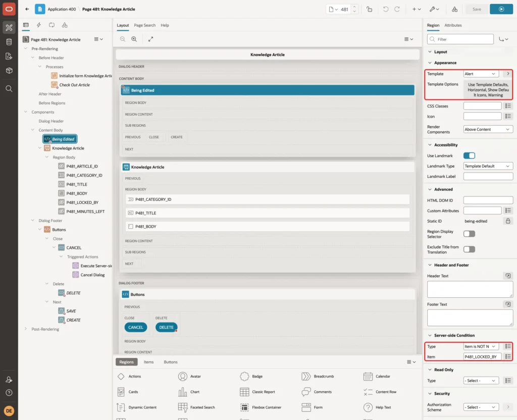
Task: Switch to Rendering tree tab icon
Action: click(26, 25)
